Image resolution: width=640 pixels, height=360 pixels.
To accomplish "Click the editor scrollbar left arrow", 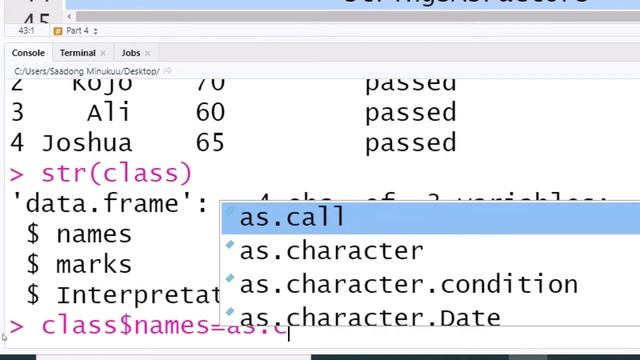I will pyautogui.click(x=69, y=17).
